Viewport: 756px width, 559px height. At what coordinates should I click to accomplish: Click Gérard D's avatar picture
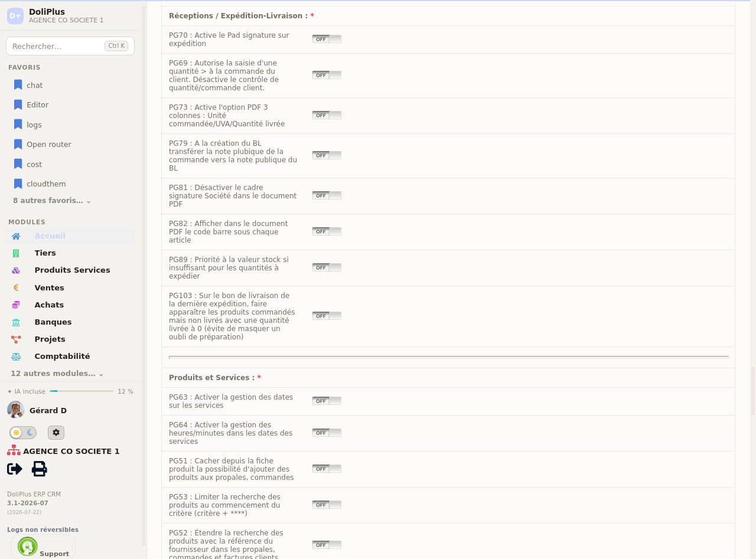(15, 410)
